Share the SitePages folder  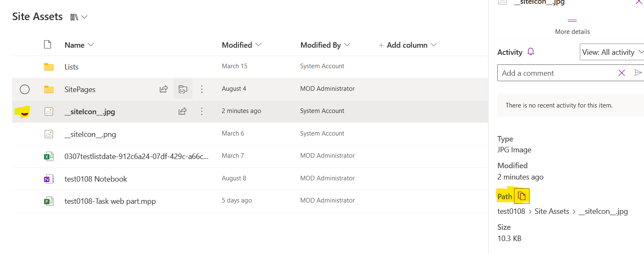tap(164, 89)
